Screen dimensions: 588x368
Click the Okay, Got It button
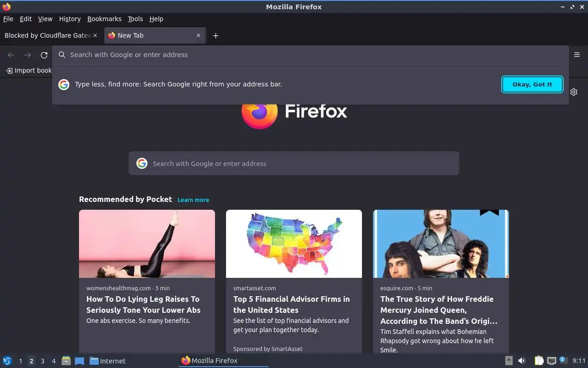click(x=532, y=84)
